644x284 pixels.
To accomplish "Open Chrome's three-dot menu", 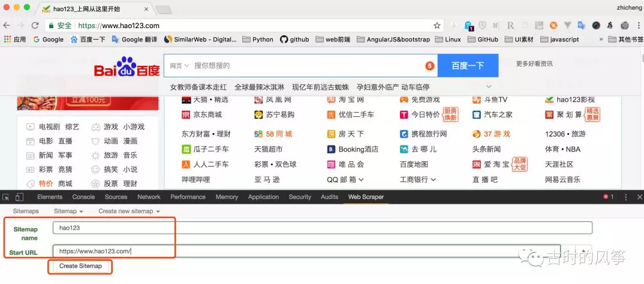I will tap(638, 25).
